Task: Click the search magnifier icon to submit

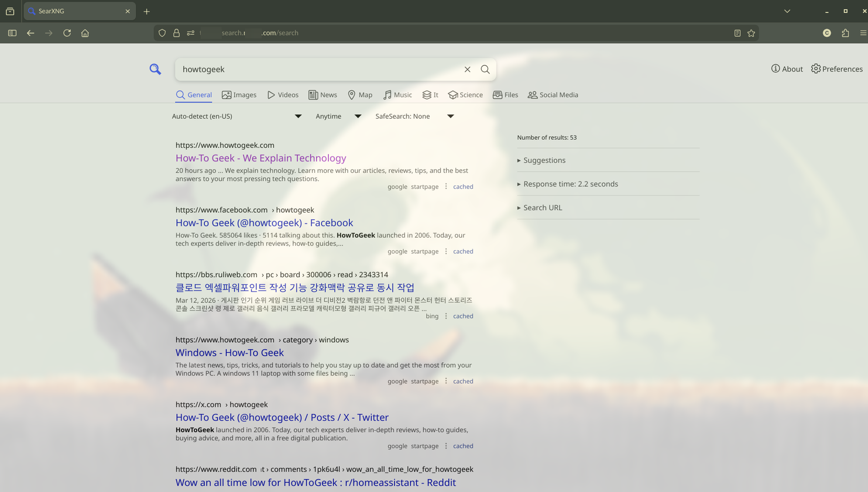Action: [x=485, y=69]
